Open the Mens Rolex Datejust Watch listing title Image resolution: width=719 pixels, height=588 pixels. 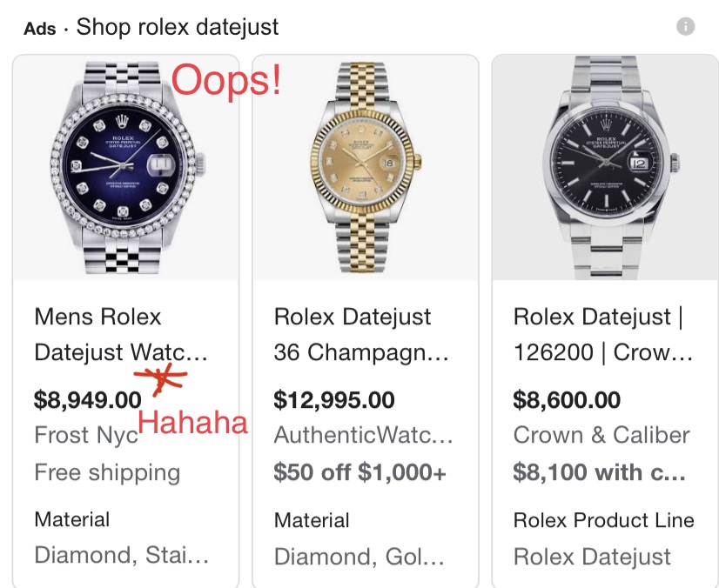(x=121, y=335)
